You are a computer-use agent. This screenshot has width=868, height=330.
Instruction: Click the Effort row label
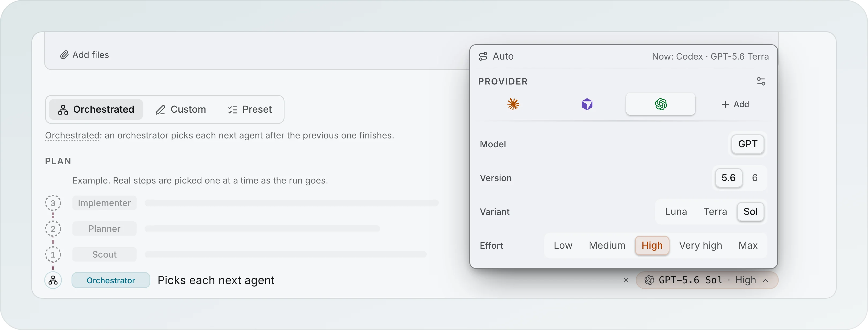(x=491, y=245)
